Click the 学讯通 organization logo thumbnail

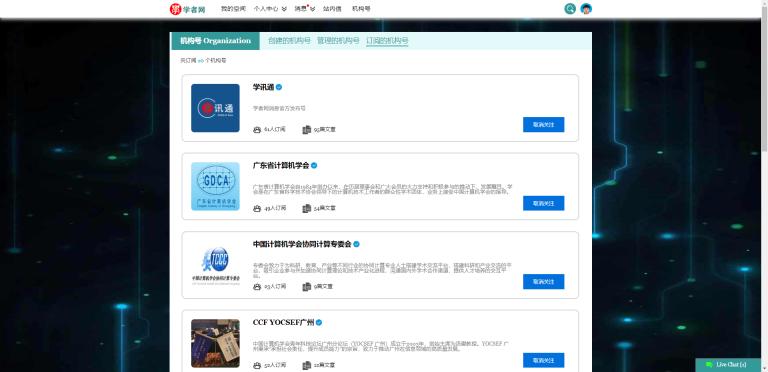[216, 108]
